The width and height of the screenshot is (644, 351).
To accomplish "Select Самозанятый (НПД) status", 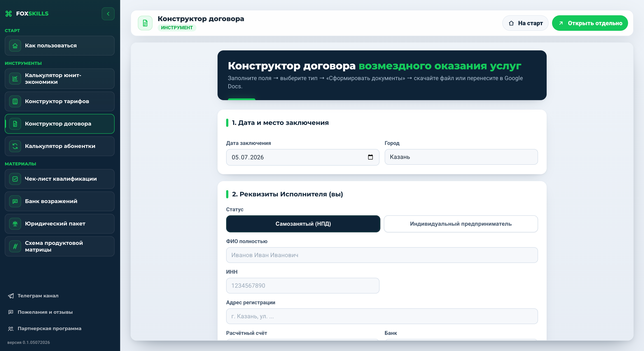I will tap(303, 224).
